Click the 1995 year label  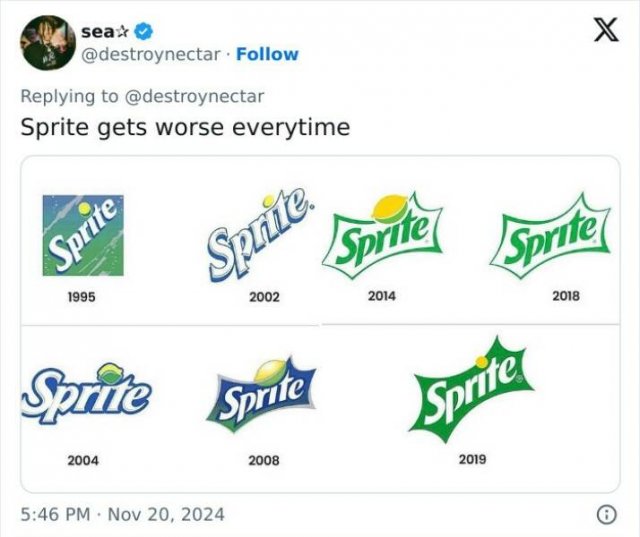click(x=81, y=296)
